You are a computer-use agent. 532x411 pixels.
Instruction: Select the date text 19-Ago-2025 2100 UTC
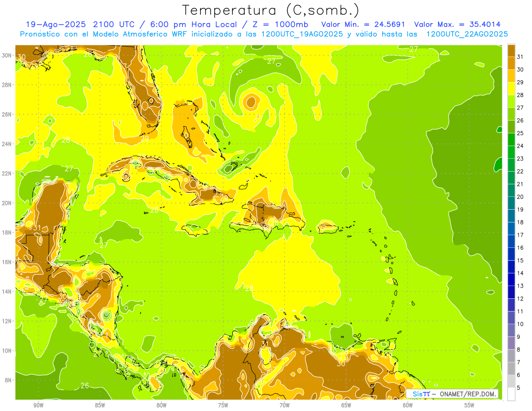tap(82, 24)
